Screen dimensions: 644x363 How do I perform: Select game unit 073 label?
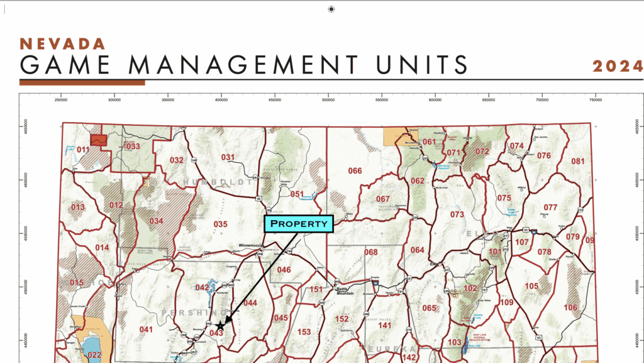(457, 215)
